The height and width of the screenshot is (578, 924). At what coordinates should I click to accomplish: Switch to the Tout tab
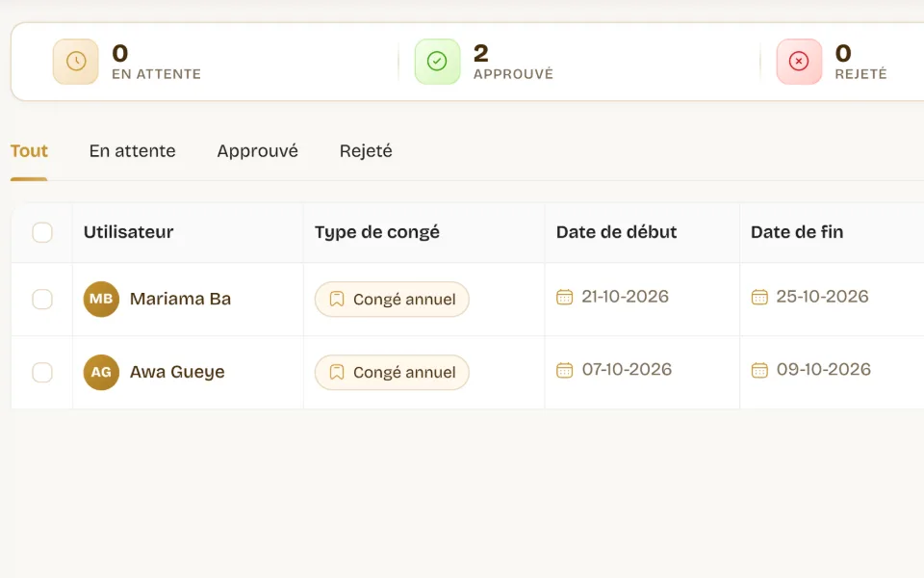click(29, 151)
